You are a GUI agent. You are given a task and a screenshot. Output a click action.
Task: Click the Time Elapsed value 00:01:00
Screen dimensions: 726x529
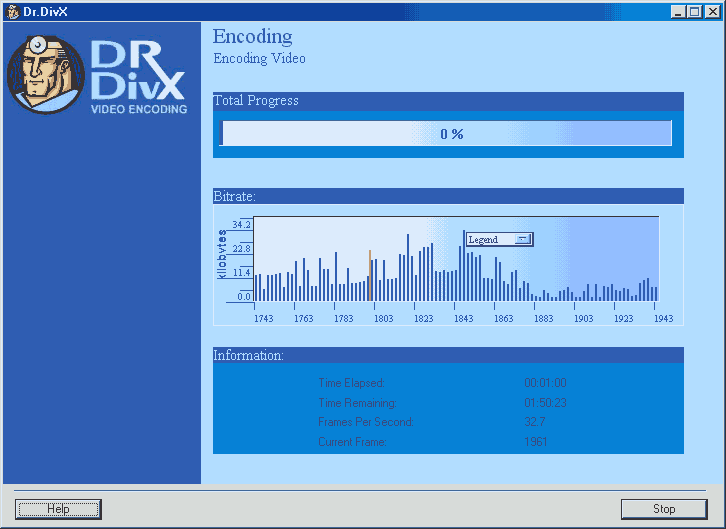tap(545, 383)
